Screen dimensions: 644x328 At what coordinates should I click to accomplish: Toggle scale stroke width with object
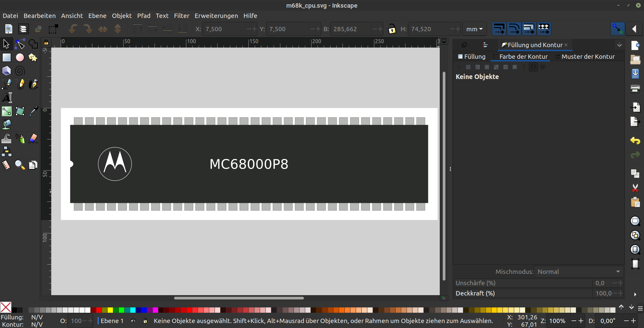tap(499, 29)
